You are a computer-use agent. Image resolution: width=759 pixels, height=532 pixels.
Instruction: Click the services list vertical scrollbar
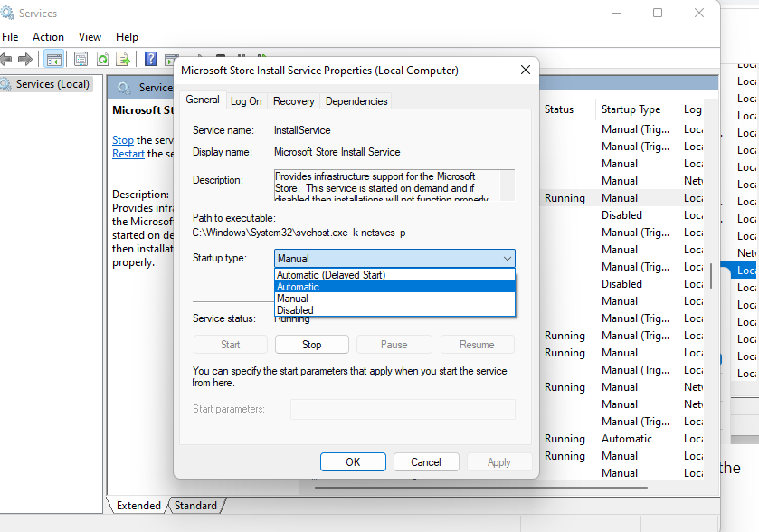[x=711, y=276]
